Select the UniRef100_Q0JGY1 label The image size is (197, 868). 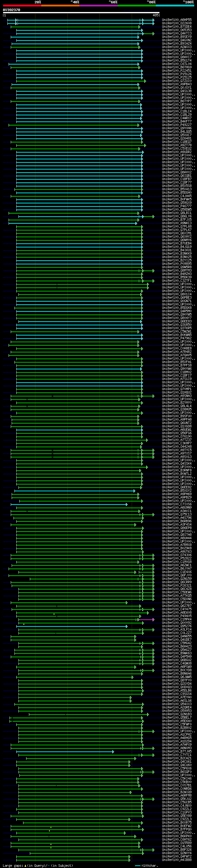pyautogui.click(x=177, y=88)
